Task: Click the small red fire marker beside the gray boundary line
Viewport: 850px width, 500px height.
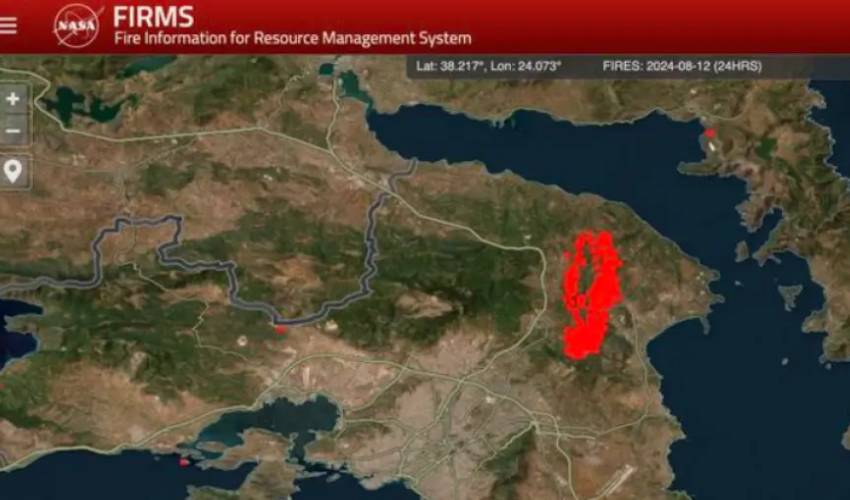Action: click(x=282, y=328)
